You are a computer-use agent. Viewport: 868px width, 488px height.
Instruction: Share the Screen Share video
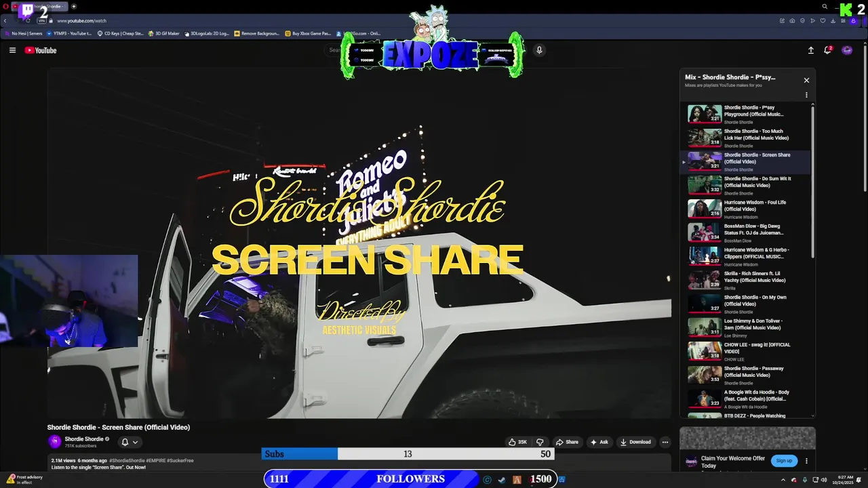click(567, 442)
